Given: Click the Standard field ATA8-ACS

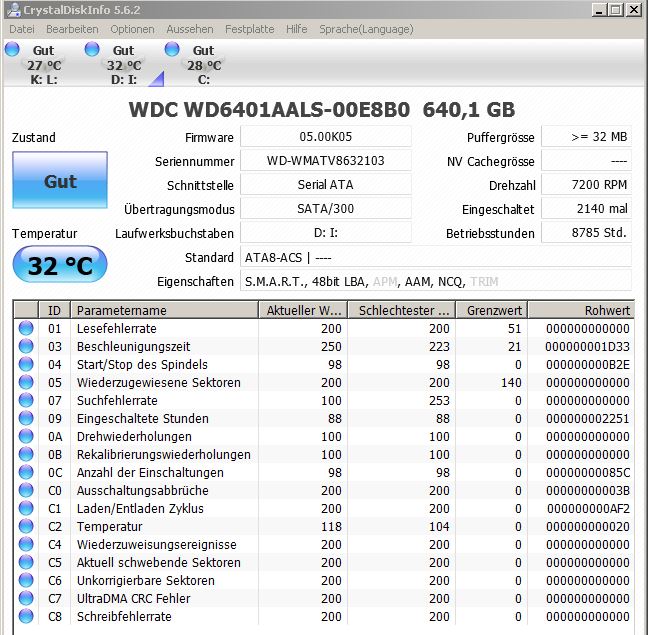Looking at the screenshot, I should [x=436, y=257].
